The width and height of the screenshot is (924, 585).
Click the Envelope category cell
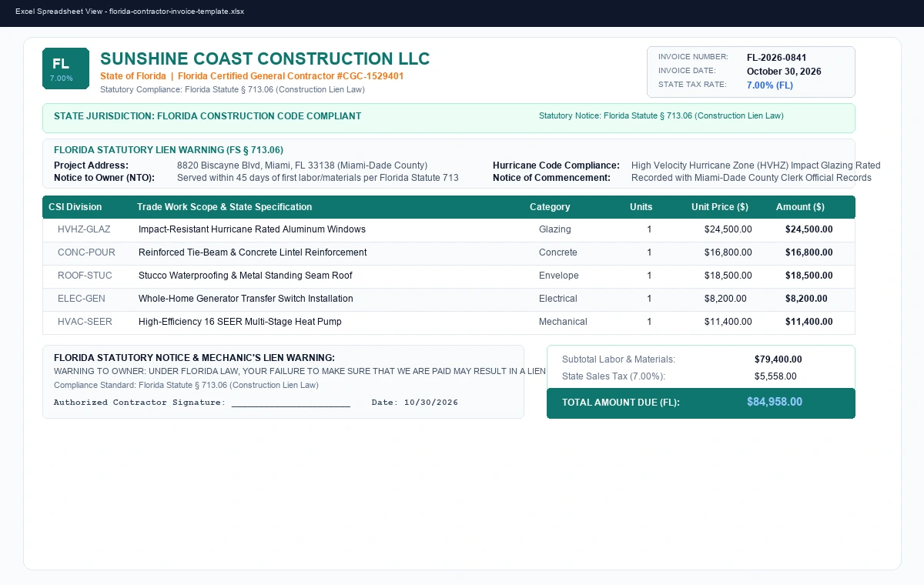(x=559, y=276)
